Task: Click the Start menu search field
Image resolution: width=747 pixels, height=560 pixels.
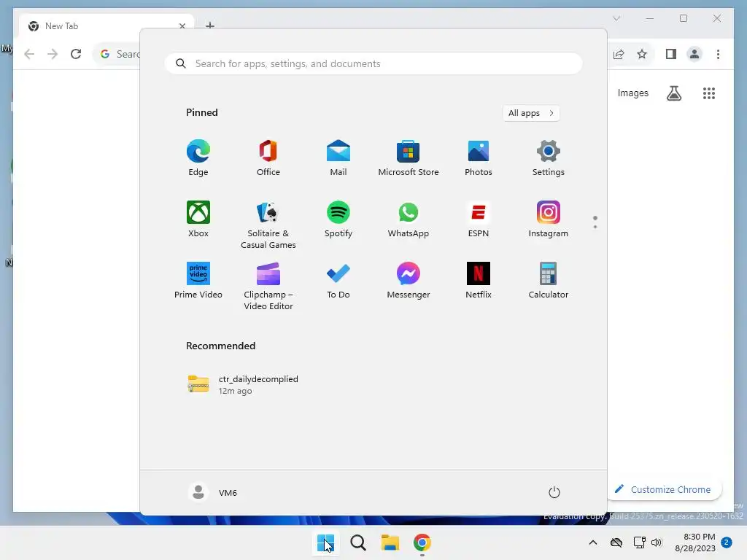Action: tap(373, 64)
